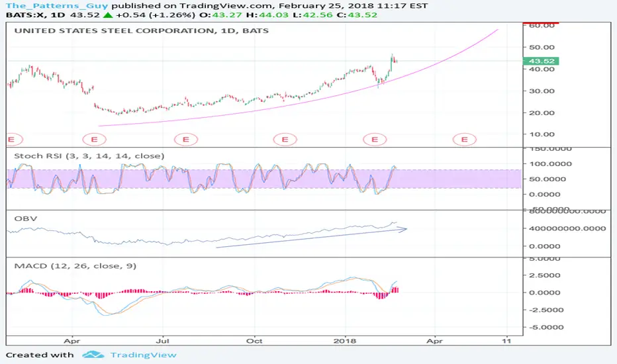Click the BATS:X, 1D symbol text
617x364 pixels.
pos(36,15)
